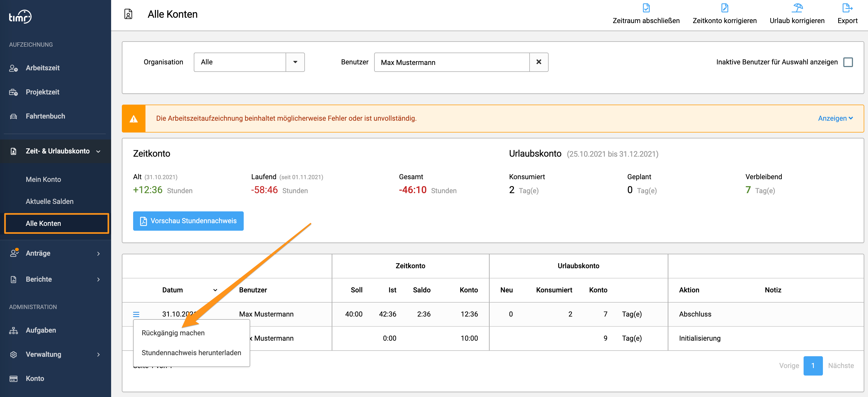Click the Zeitraum abschließen icon

[x=646, y=8]
